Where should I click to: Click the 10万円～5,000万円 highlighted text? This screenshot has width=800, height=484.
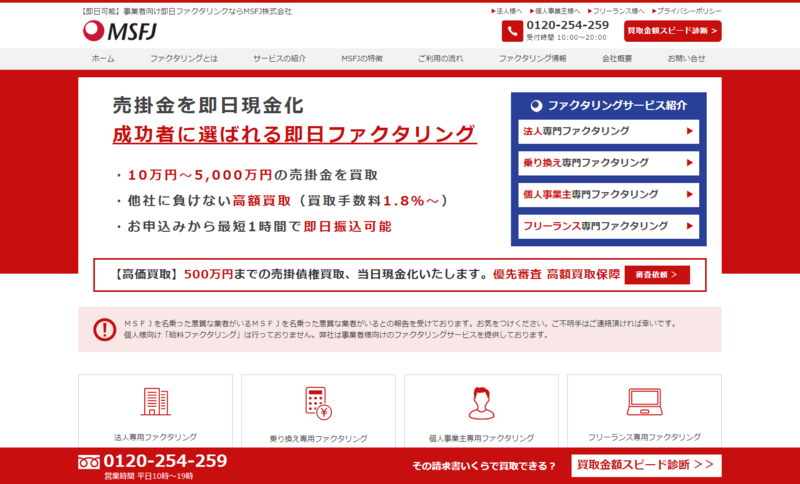tap(200, 175)
